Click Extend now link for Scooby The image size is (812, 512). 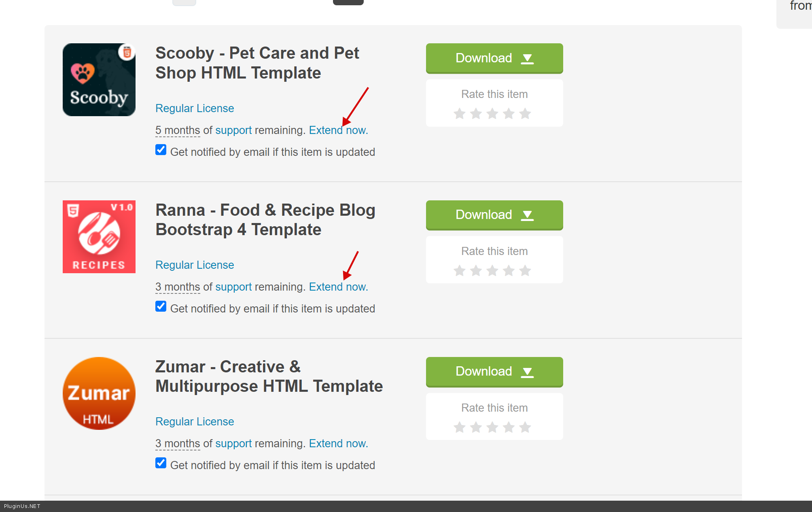338,130
